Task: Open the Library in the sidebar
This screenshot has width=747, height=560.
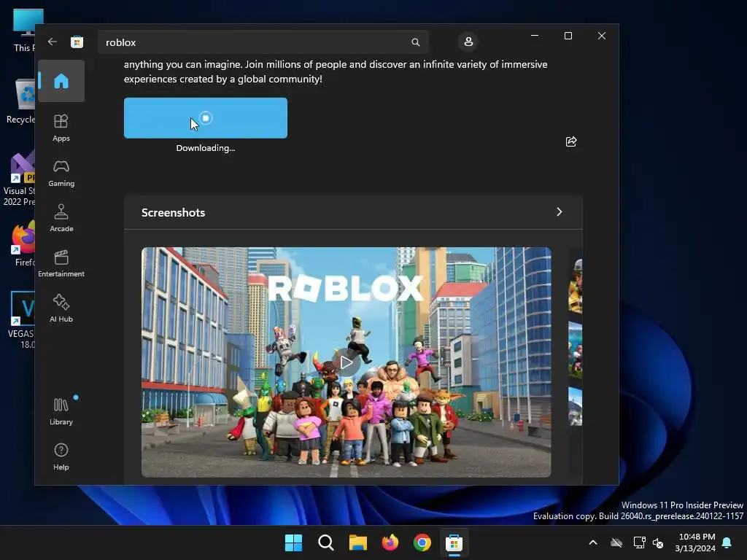Action: point(61,411)
